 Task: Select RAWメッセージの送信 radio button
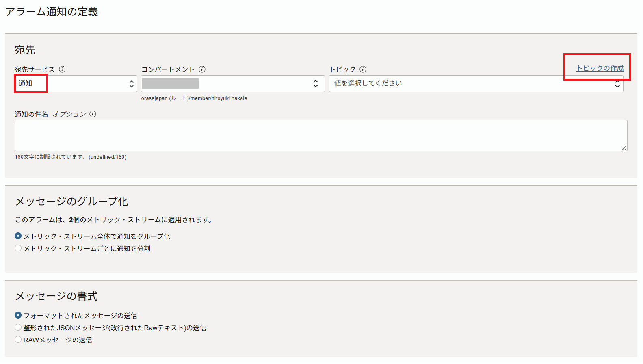18,340
